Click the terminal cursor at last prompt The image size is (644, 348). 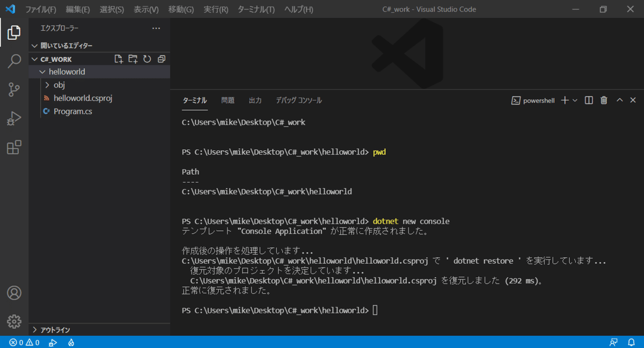[375, 310]
